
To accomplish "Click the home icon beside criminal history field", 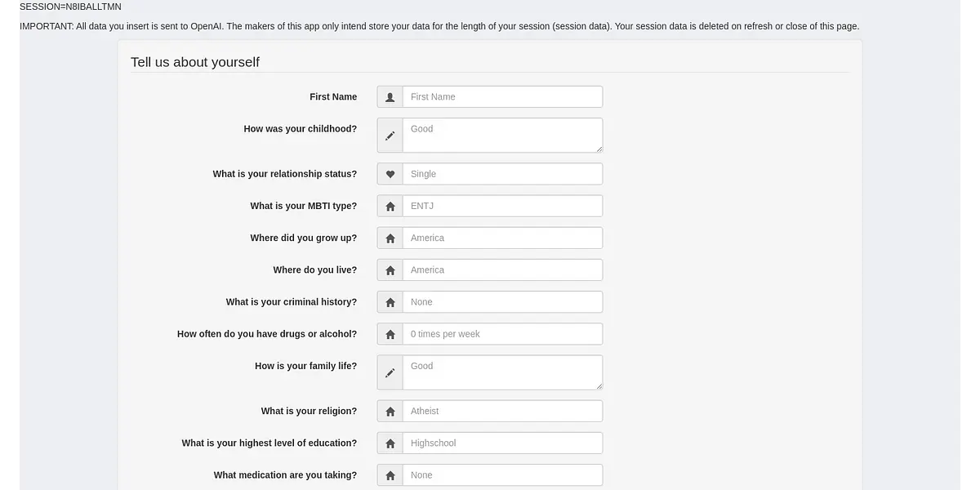I will coord(390,302).
